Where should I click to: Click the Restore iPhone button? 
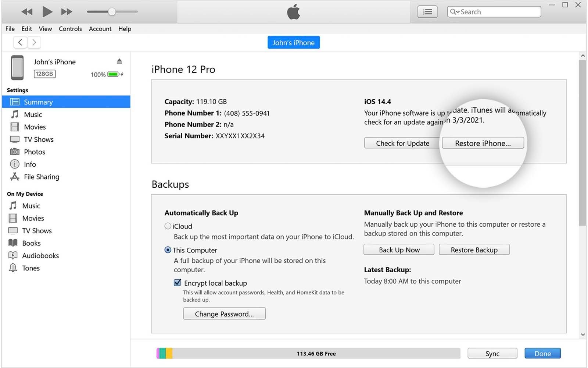click(483, 143)
